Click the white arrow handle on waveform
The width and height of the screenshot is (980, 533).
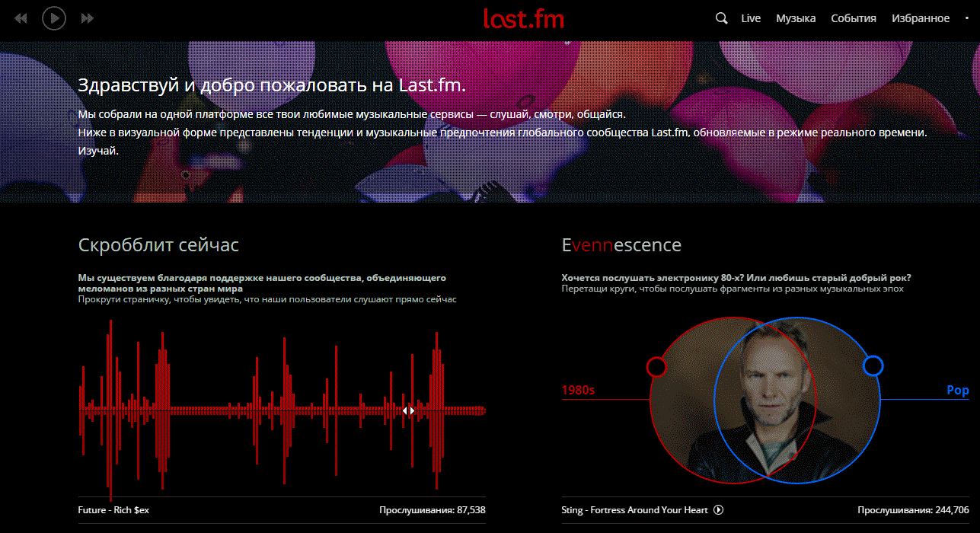409,410
